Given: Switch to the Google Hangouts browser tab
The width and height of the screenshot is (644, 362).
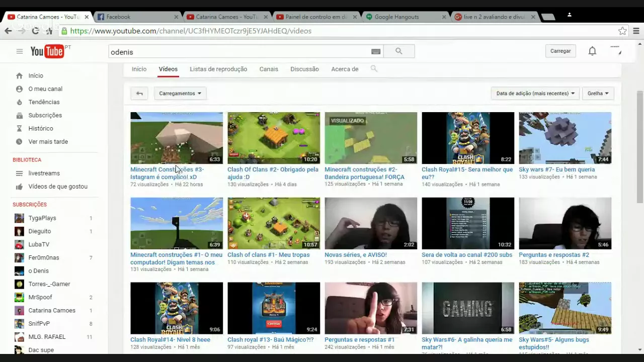Looking at the screenshot, I should point(406,17).
